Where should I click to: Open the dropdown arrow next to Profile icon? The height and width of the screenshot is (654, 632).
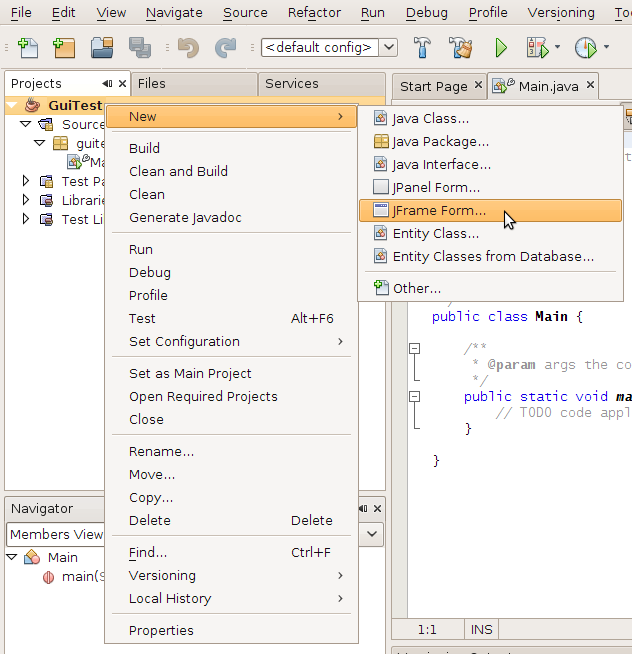pos(607,47)
